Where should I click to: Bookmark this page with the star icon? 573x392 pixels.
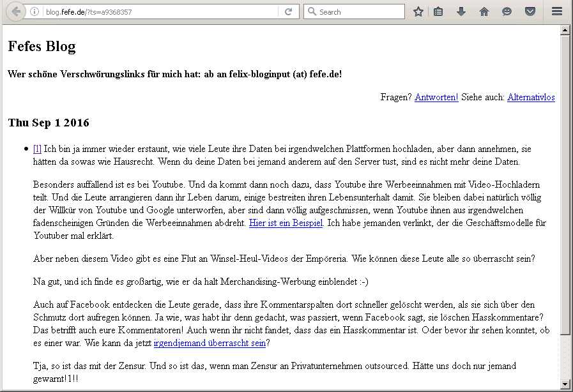click(x=418, y=11)
